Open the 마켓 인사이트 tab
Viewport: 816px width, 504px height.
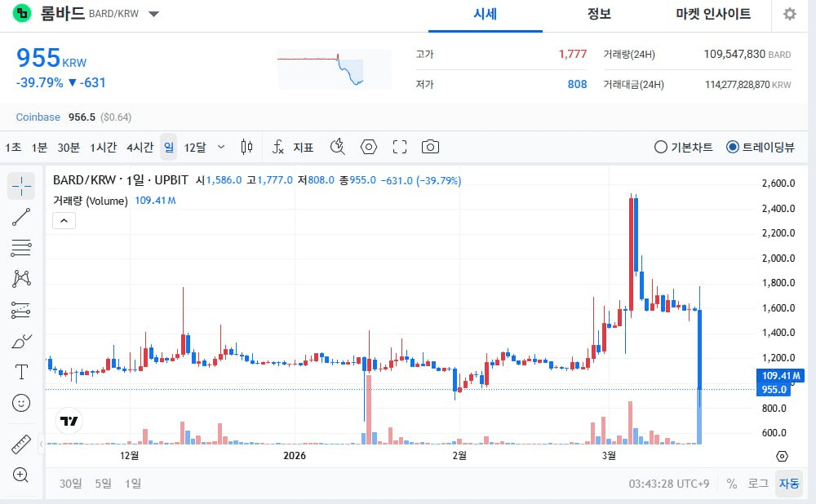(713, 14)
